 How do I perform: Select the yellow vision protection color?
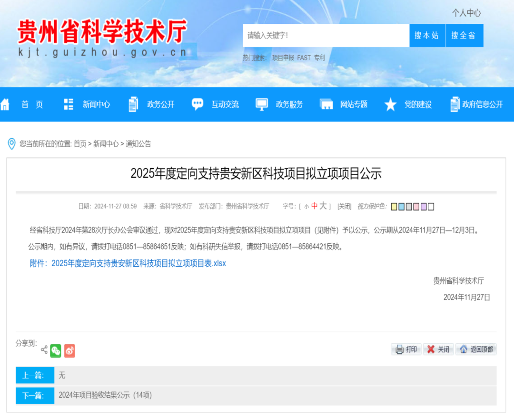click(394, 206)
